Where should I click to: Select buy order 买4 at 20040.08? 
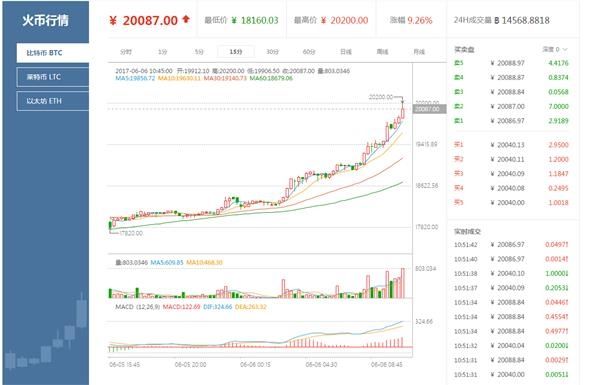(511, 188)
